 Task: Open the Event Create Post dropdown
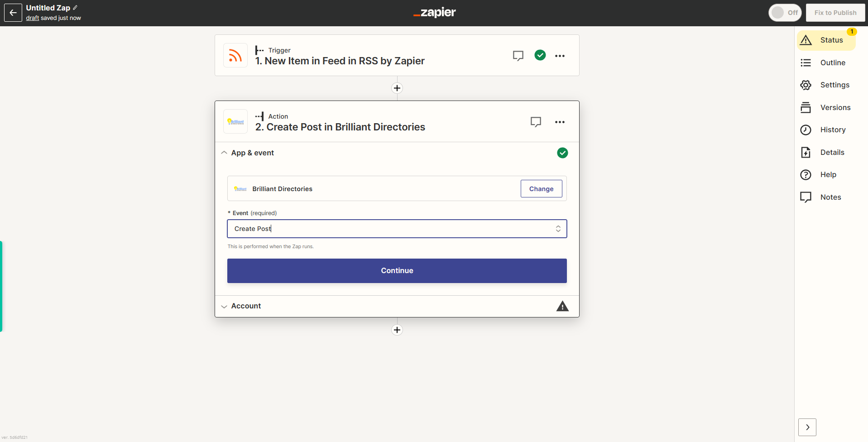coord(397,229)
